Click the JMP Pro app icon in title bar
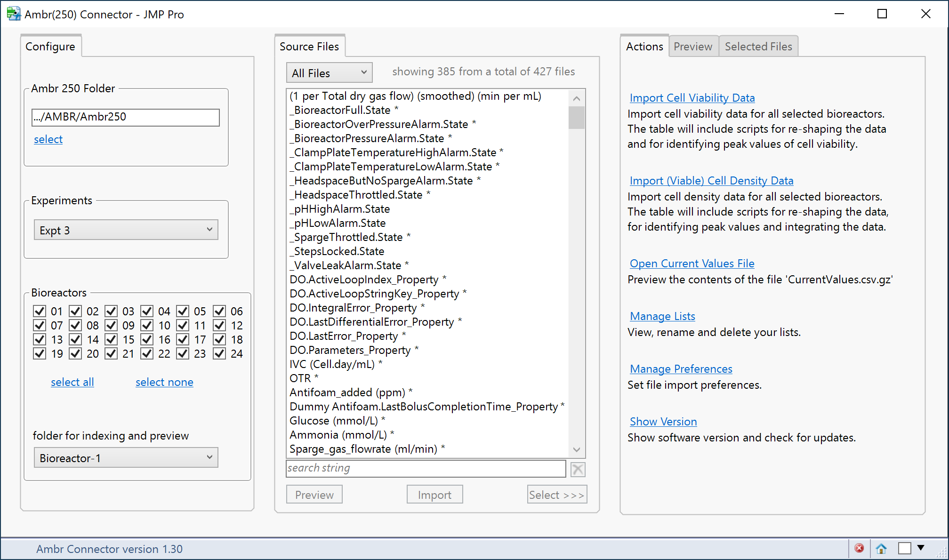The width and height of the screenshot is (949, 560). point(14,14)
